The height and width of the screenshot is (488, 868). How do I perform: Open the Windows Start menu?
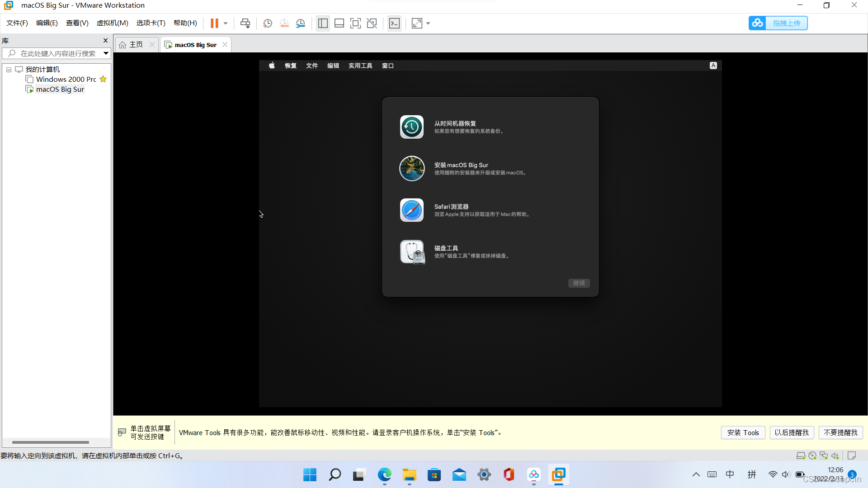click(x=310, y=475)
